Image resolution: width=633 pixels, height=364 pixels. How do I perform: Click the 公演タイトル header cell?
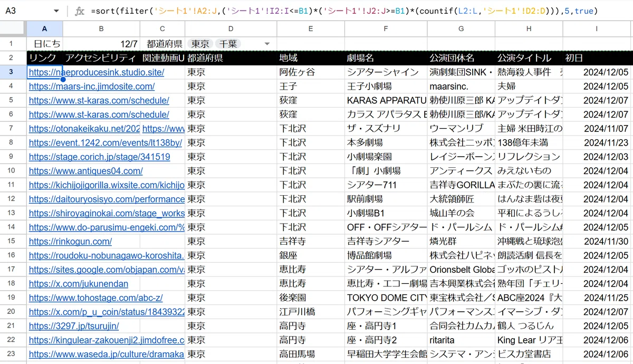(x=529, y=58)
